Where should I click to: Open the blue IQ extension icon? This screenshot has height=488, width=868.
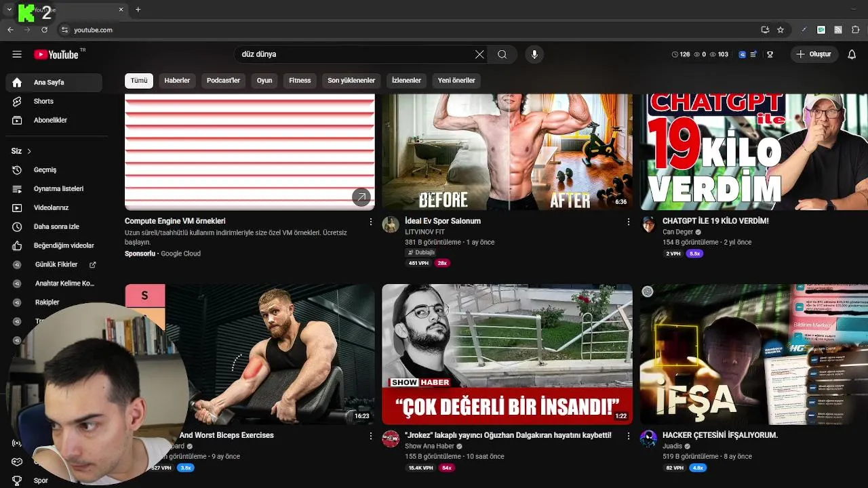[743, 54]
